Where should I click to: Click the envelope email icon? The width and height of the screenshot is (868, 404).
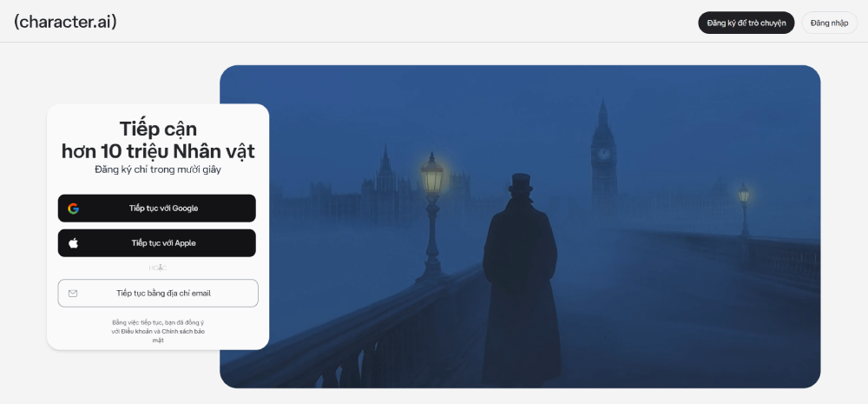[x=73, y=293]
